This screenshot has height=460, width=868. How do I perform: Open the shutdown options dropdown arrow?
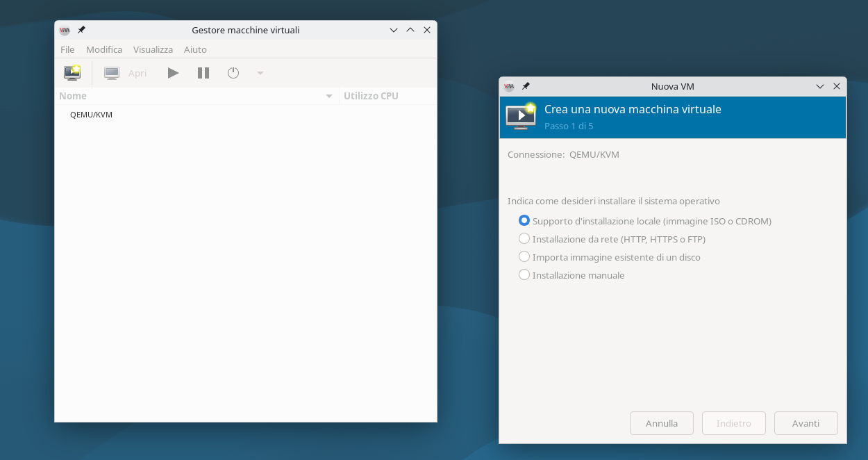coord(260,73)
